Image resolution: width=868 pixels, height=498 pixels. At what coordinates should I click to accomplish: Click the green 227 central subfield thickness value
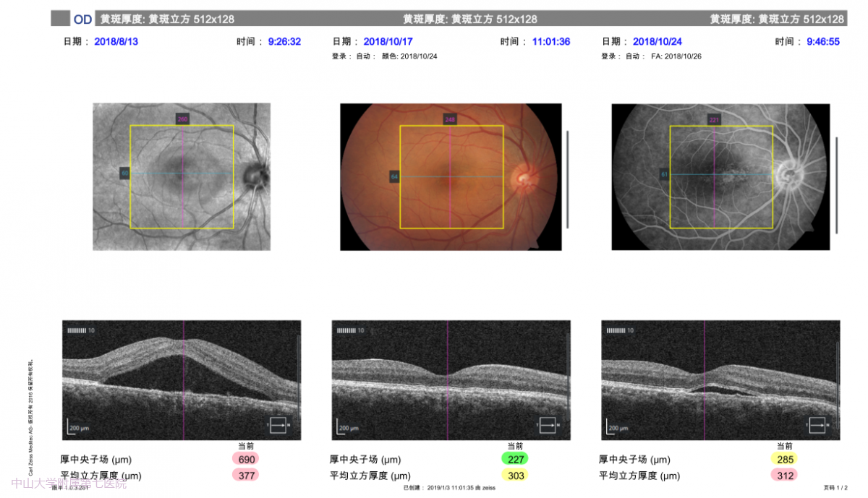(514, 459)
